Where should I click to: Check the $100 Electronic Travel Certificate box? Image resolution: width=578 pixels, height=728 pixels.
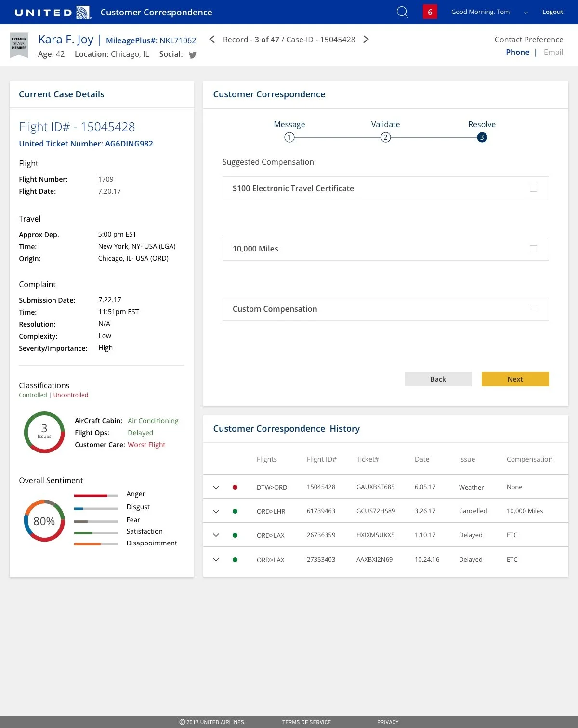tap(533, 188)
